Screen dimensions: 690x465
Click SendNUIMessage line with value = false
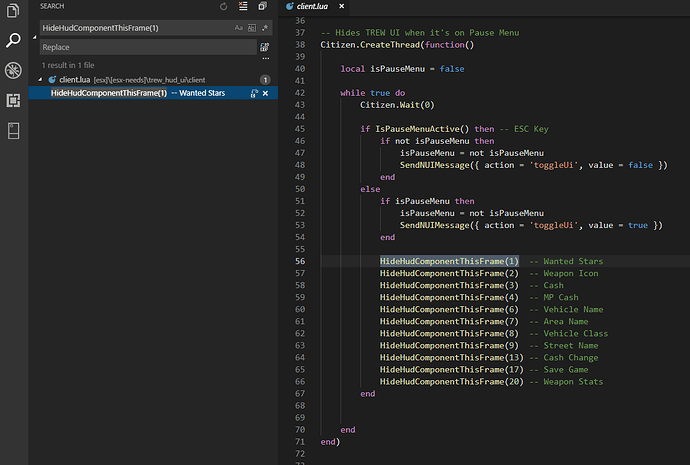[533, 165]
